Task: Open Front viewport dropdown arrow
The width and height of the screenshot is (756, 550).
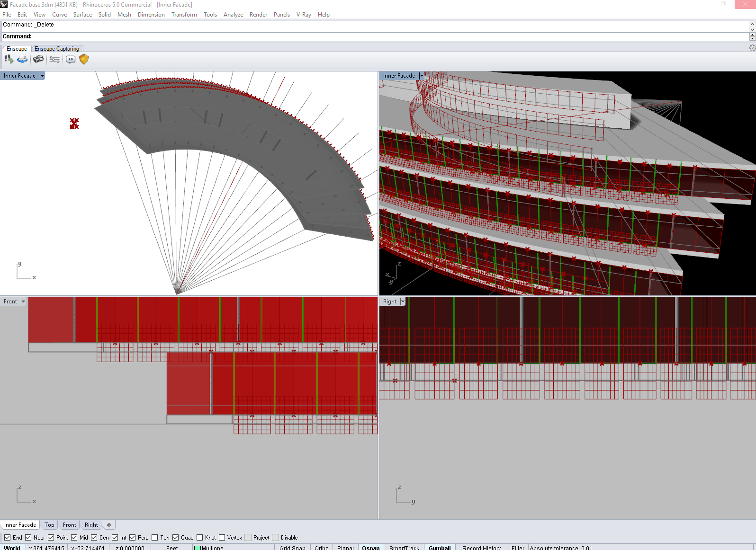Action: coord(23,302)
